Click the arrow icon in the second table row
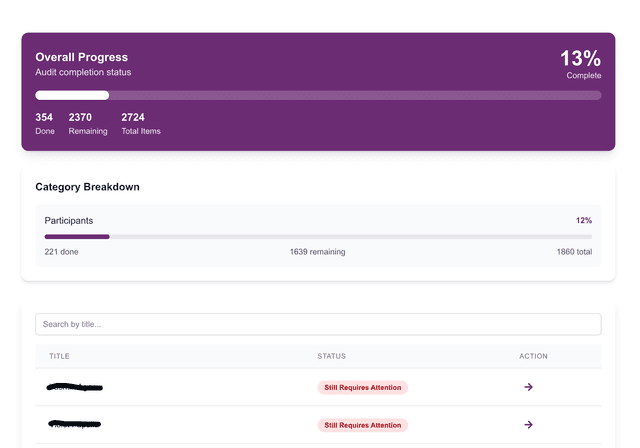Image resolution: width=640 pixels, height=448 pixels. (x=529, y=425)
